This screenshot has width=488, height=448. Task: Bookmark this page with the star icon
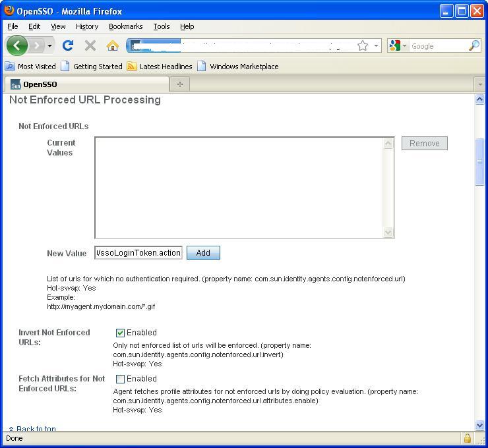pos(363,45)
